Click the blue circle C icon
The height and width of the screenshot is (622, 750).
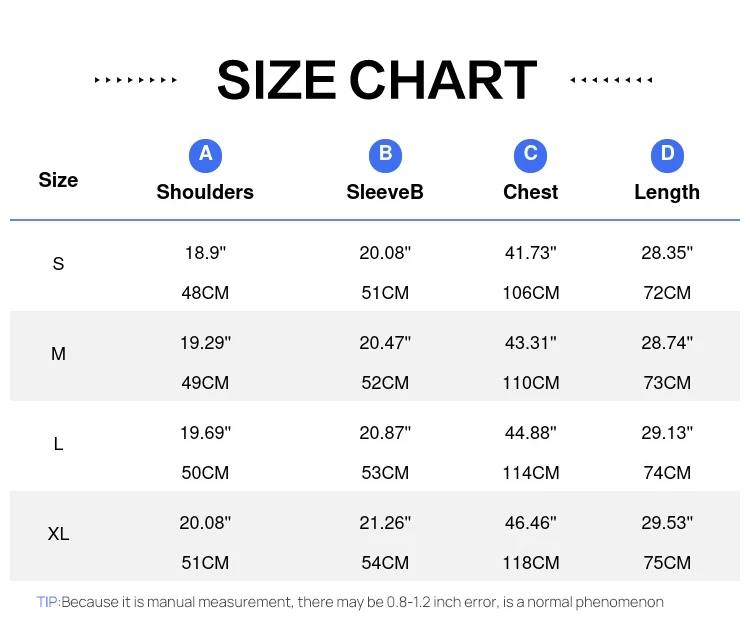tap(530, 154)
